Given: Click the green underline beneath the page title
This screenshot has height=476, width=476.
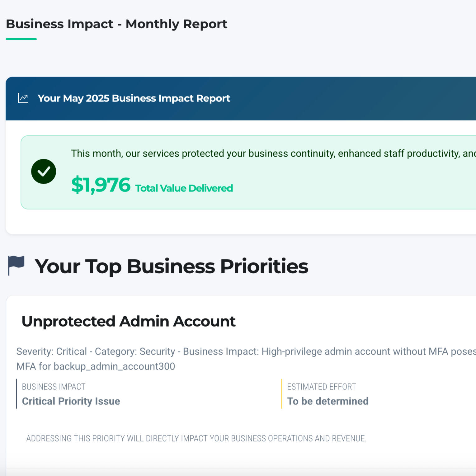Looking at the screenshot, I should (21, 39).
